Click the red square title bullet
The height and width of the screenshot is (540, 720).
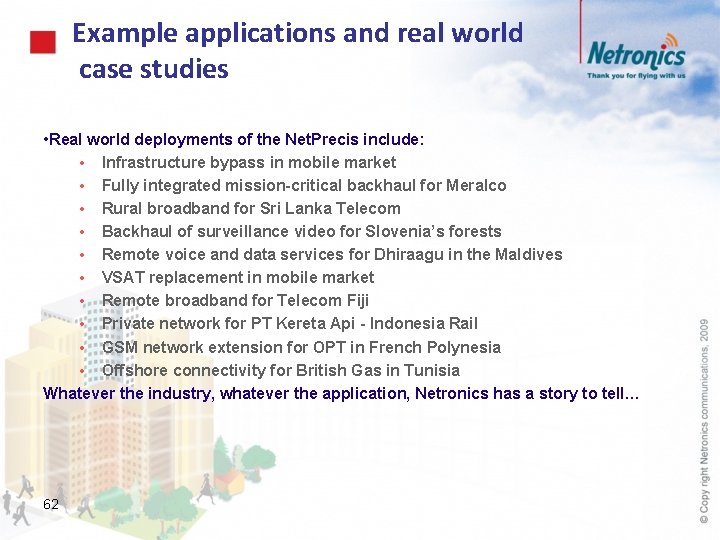[43, 42]
